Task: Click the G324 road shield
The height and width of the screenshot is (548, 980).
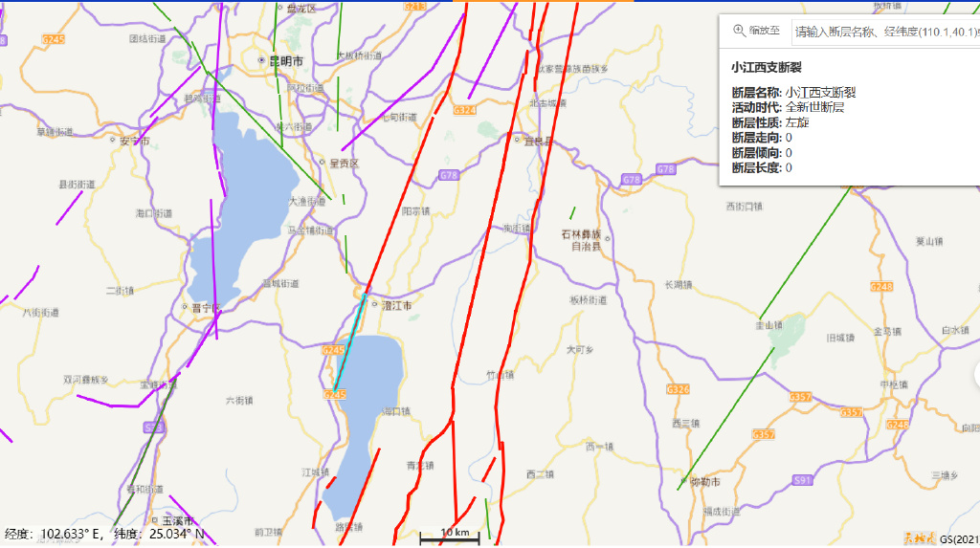Action: (x=464, y=110)
